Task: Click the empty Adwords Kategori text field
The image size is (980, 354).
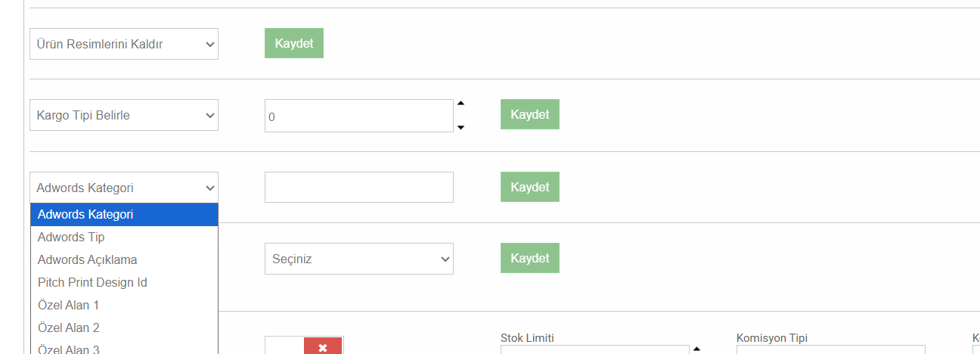Action: [359, 187]
